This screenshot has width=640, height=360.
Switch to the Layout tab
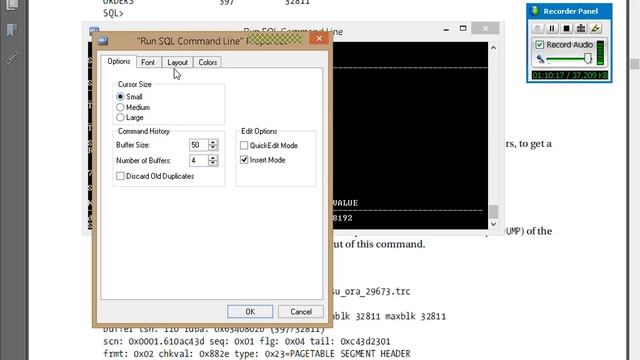pos(177,62)
